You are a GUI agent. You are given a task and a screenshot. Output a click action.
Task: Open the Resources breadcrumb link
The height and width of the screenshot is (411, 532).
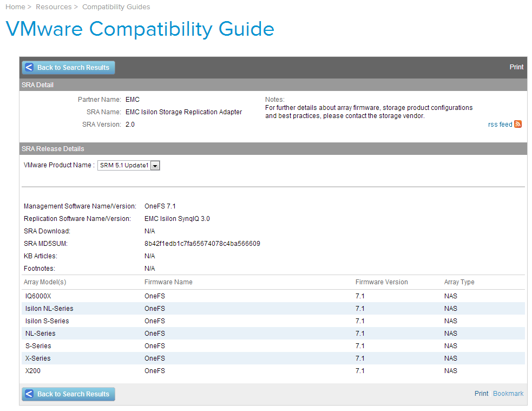click(54, 7)
